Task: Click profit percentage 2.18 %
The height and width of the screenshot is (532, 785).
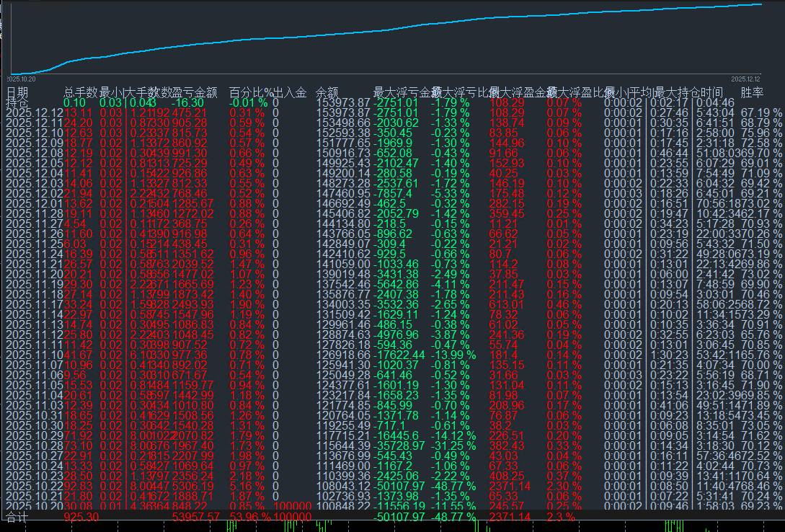Action: coord(247,476)
